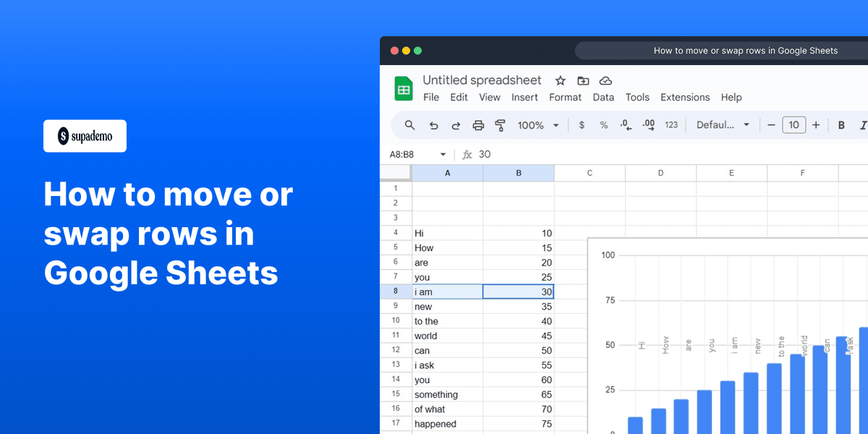Decrease decimal places
868x434 pixels.
625,124
